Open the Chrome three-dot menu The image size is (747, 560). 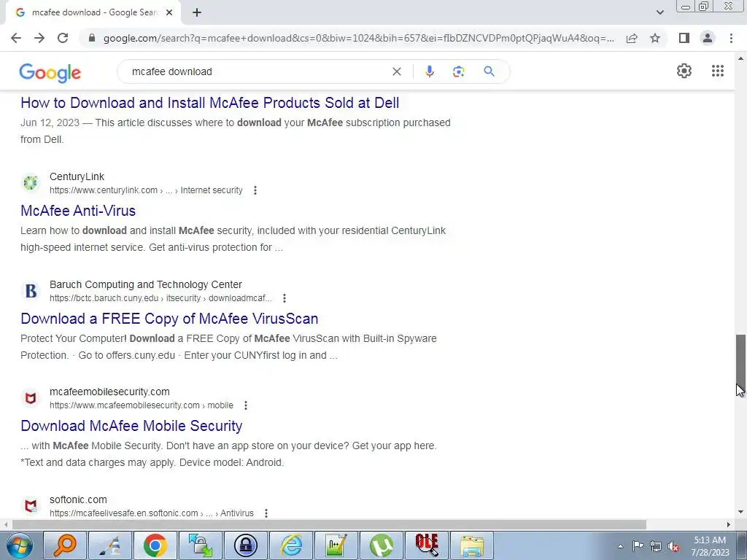pos(731,38)
